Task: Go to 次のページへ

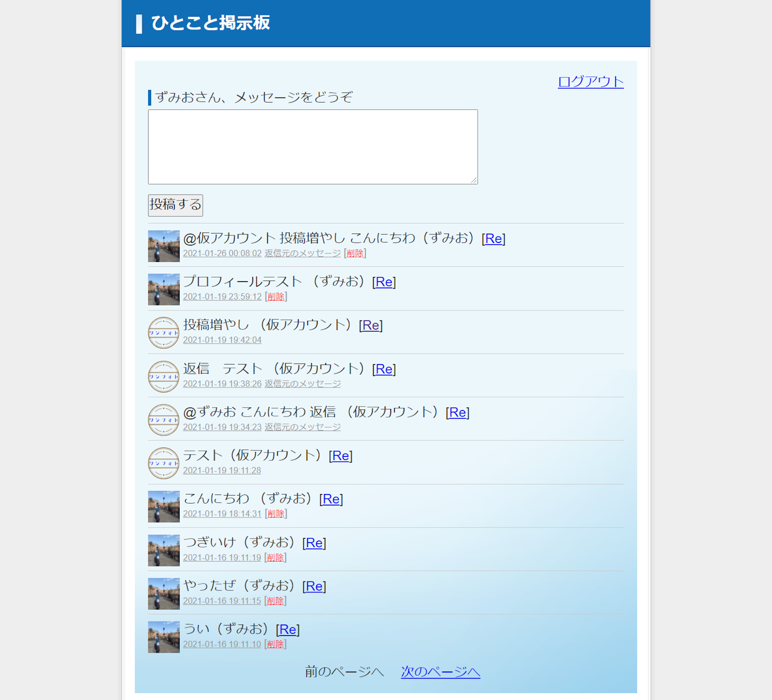Action: coord(440,672)
